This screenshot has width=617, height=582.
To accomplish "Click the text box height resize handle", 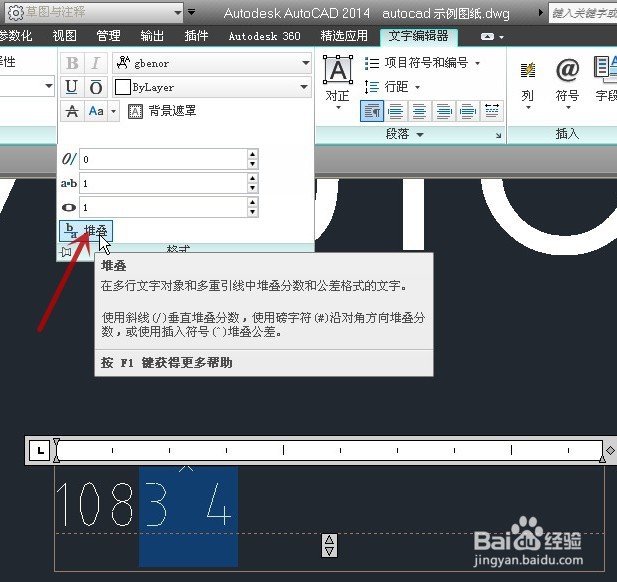I will tap(329, 545).
